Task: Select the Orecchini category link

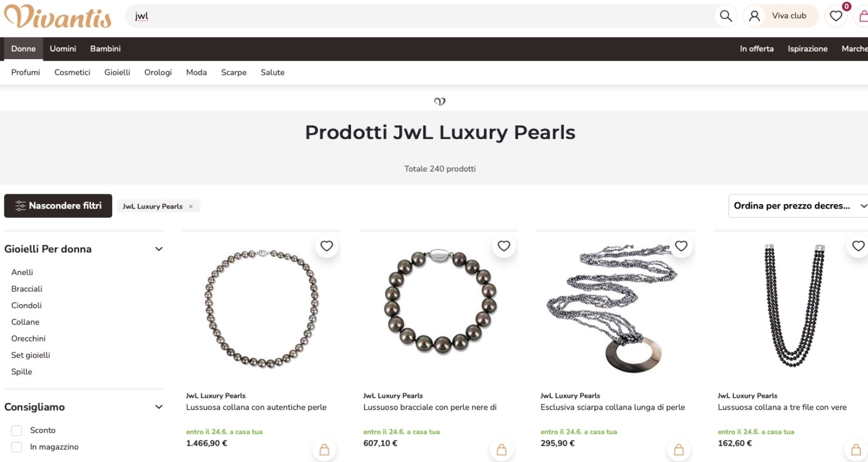Action: click(x=28, y=339)
